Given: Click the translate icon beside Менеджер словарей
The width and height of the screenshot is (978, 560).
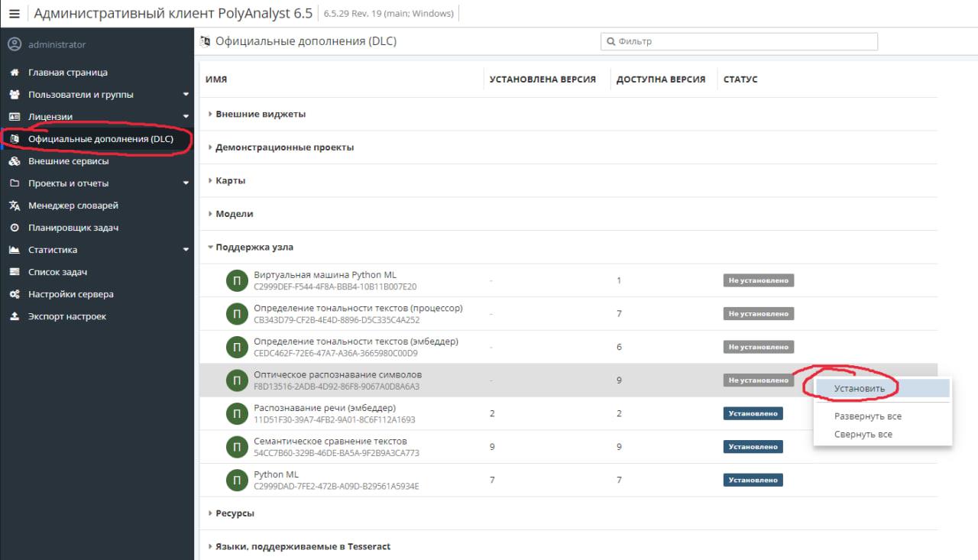Looking at the screenshot, I should point(14,206).
